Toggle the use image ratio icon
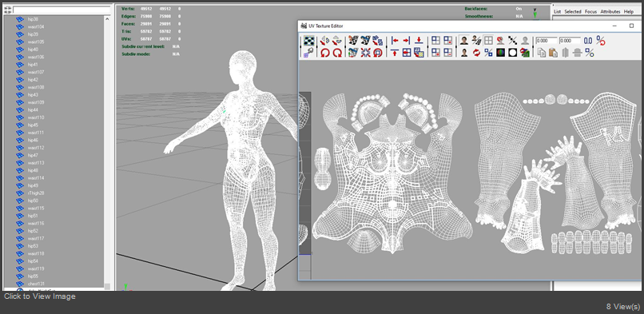 tap(488, 53)
